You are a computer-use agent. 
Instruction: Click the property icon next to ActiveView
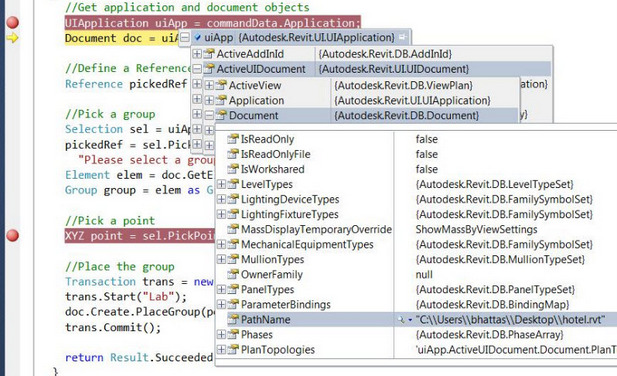pos(222,85)
